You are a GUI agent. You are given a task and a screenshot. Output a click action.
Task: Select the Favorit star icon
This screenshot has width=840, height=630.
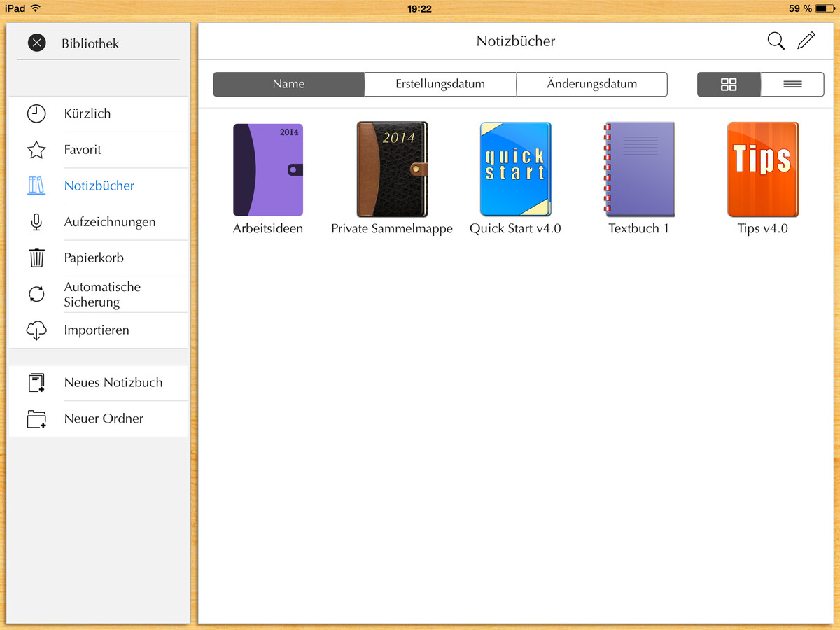(36, 150)
